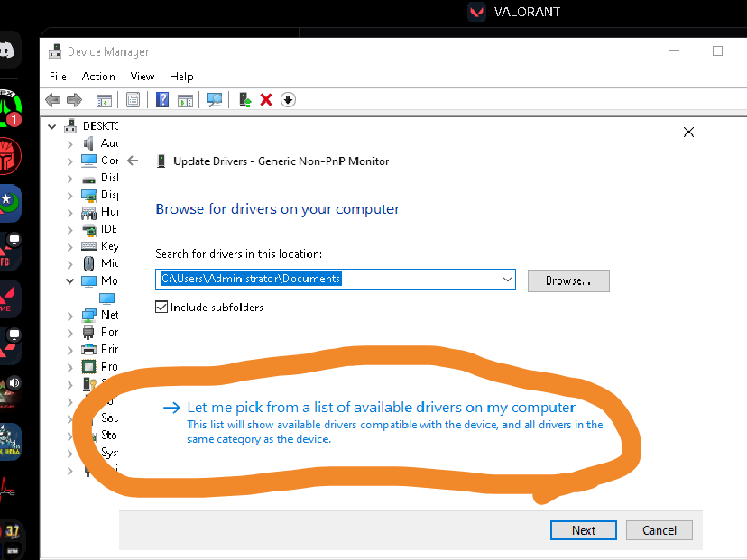The image size is (747, 560).
Task: Click the Forward toolbar arrow in Device Manager
Action: 74,100
